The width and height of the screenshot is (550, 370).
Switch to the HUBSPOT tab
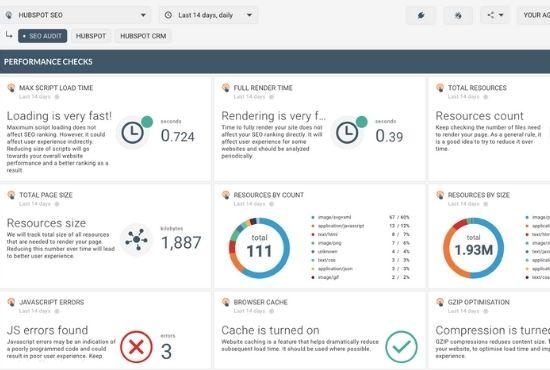click(x=91, y=36)
